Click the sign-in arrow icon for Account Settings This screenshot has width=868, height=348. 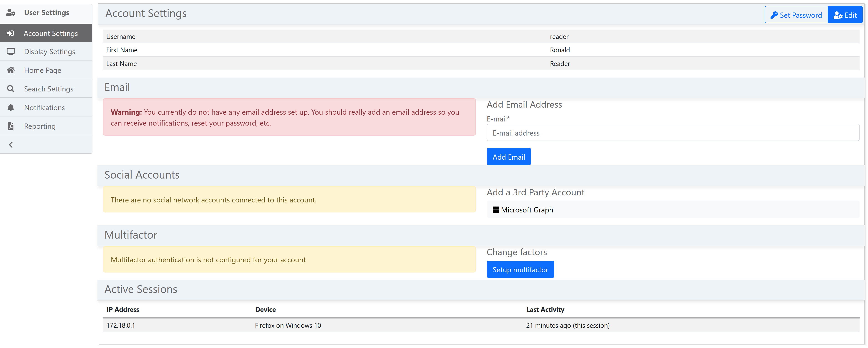click(x=10, y=33)
